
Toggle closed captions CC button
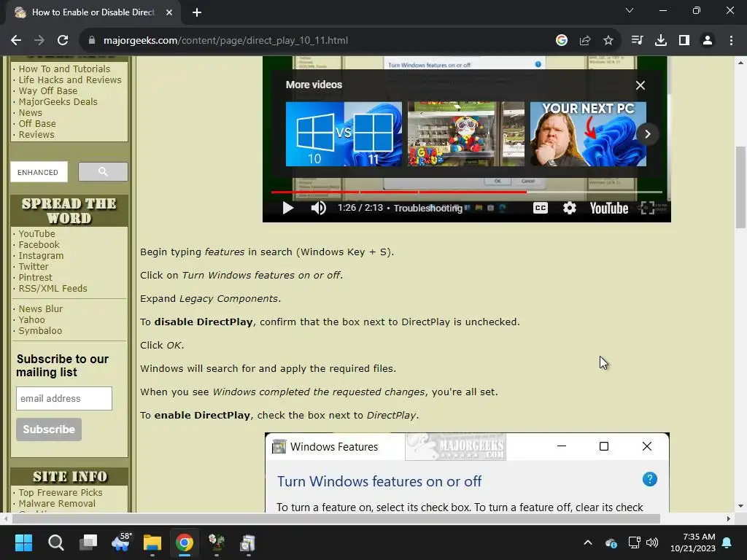click(541, 208)
